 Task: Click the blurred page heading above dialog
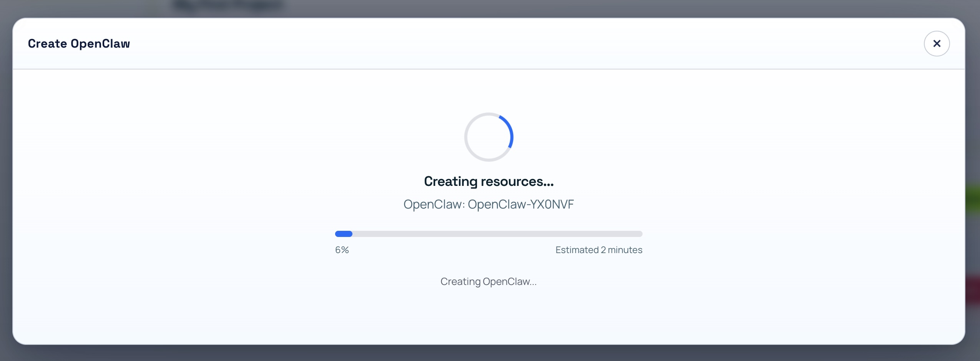(x=227, y=6)
